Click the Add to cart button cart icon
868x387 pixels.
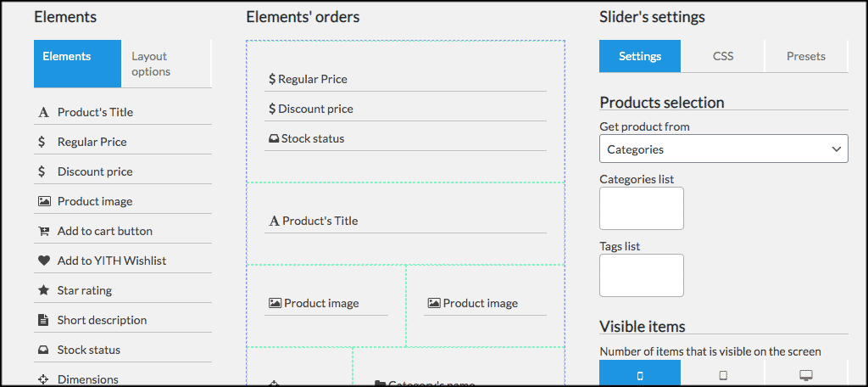[44, 231]
